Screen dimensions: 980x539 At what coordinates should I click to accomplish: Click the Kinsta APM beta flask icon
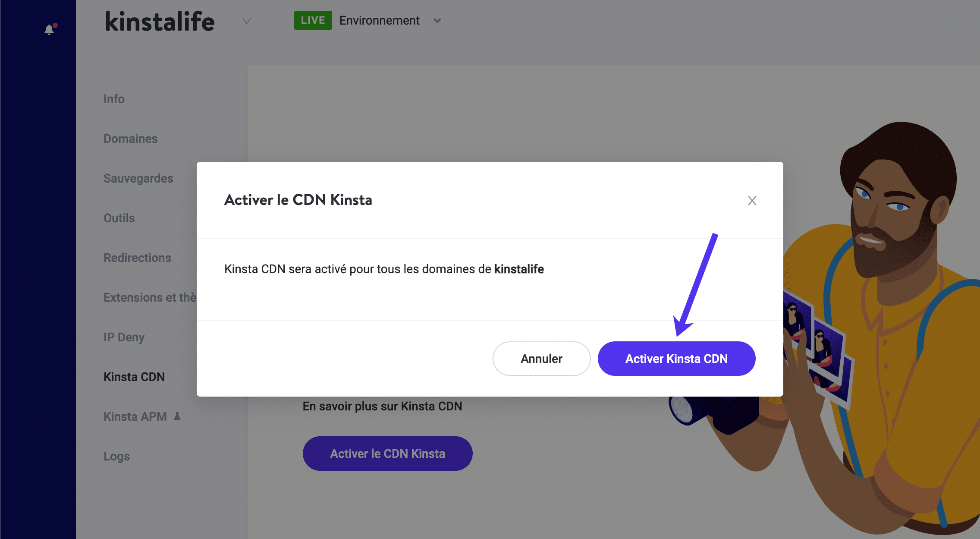click(x=177, y=416)
